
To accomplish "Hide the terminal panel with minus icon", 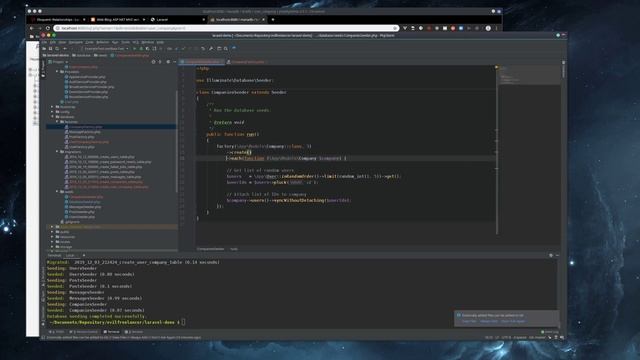I will click(557, 256).
